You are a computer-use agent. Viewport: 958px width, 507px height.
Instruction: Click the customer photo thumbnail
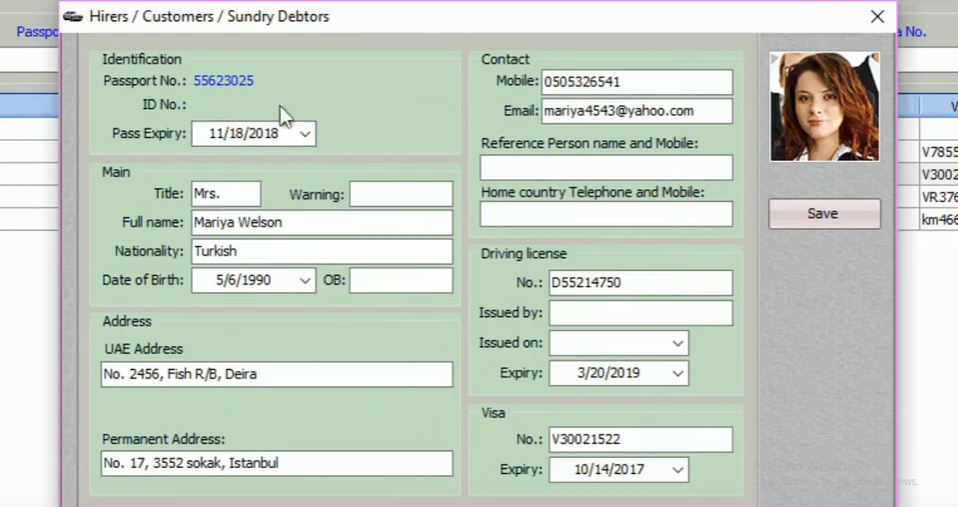point(824,107)
